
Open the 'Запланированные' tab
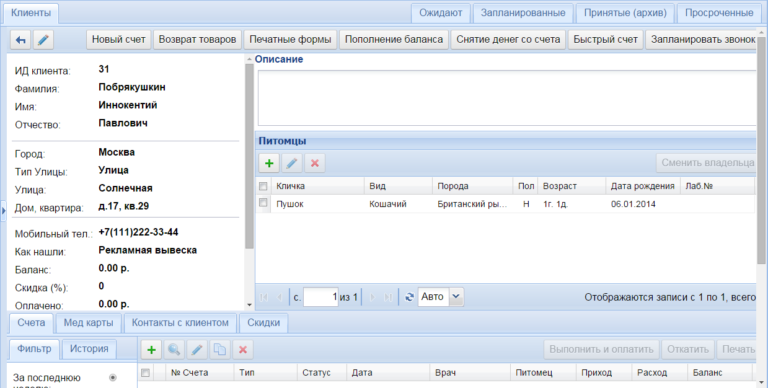[523, 13]
